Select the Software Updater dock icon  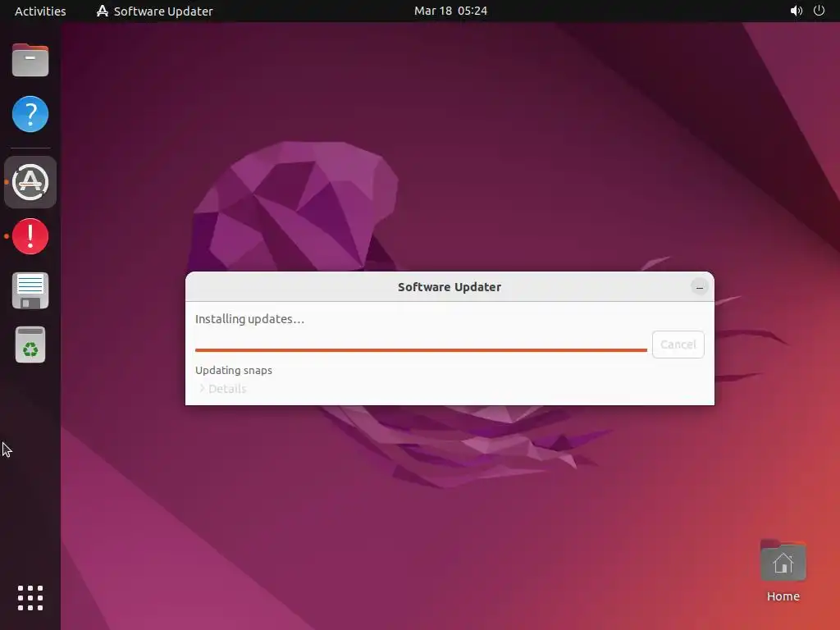(x=30, y=182)
